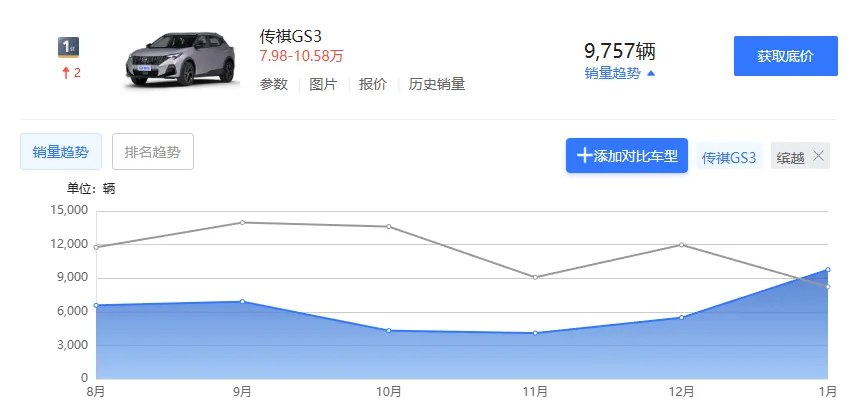Click the gray line data point at 10月
Screen dimensions: 855x416
(389, 226)
